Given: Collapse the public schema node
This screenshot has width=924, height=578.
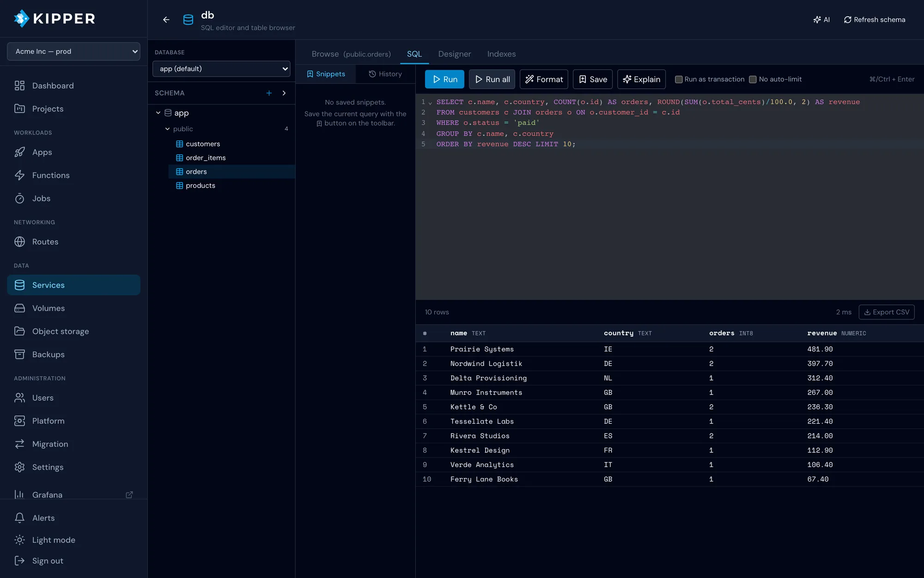Looking at the screenshot, I should tap(167, 129).
